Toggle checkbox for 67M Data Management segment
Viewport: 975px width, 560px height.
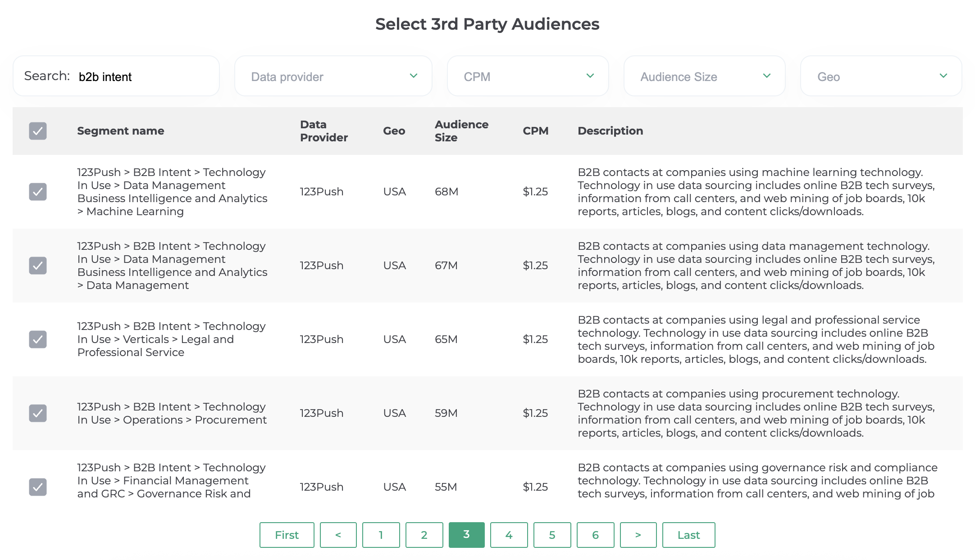pyautogui.click(x=38, y=266)
